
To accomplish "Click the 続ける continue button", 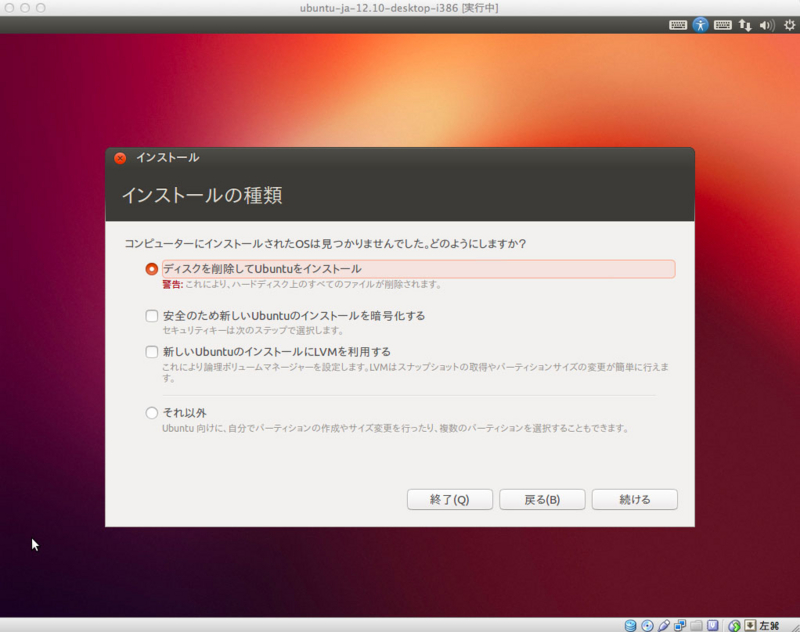I will (x=635, y=499).
